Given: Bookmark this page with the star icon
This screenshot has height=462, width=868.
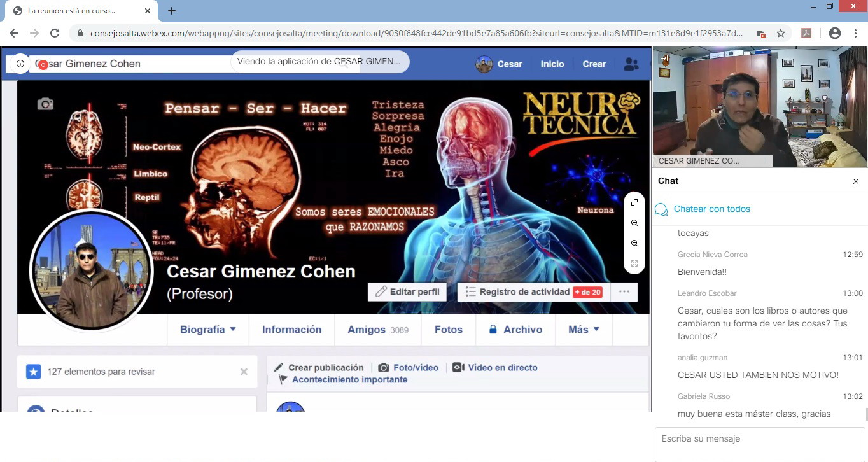Looking at the screenshot, I should click(781, 33).
